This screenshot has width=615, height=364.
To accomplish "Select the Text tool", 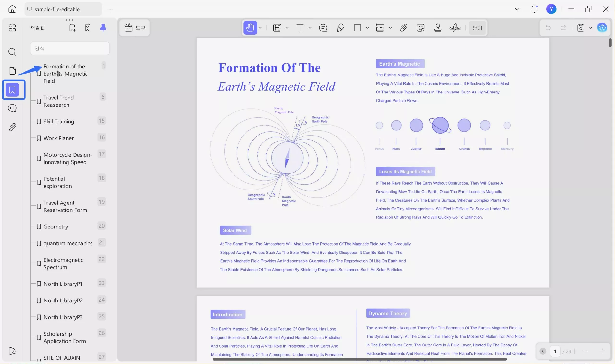I will (x=300, y=28).
